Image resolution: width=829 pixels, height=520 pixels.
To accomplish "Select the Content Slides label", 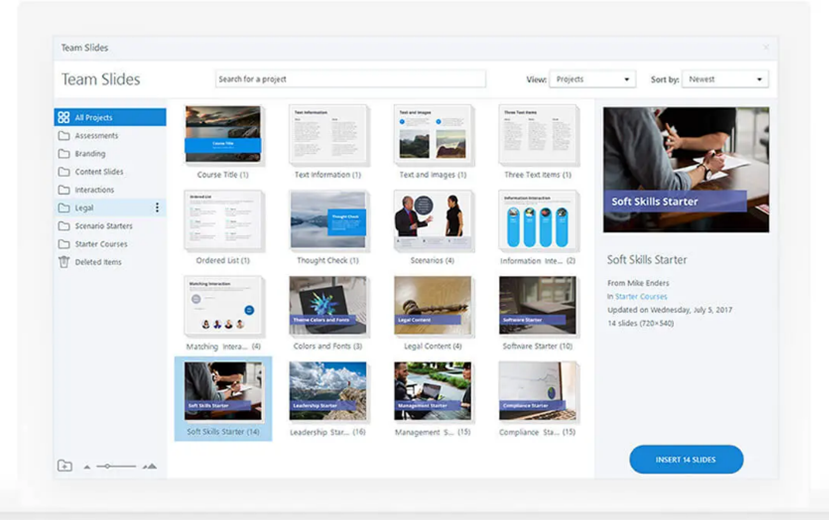I will click(x=99, y=172).
